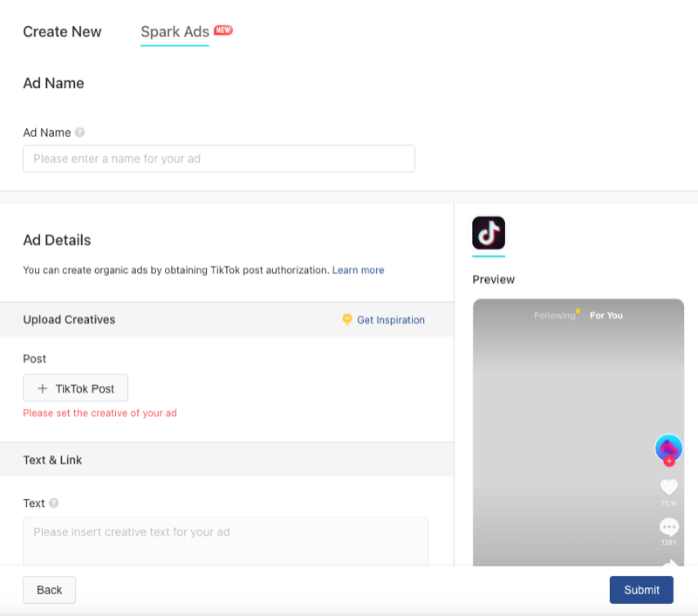Select the Spark Ads tab
This screenshot has width=698, height=616.
pyautogui.click(x=175, y=31)
